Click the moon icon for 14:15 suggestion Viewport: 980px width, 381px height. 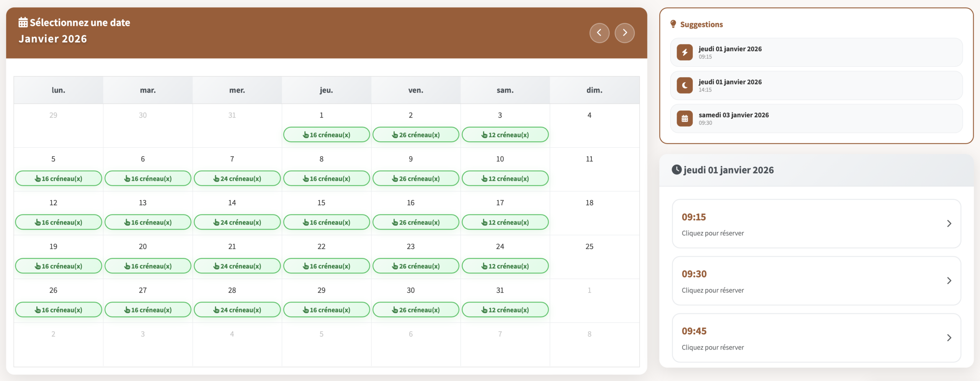click(x=684, y=85)
